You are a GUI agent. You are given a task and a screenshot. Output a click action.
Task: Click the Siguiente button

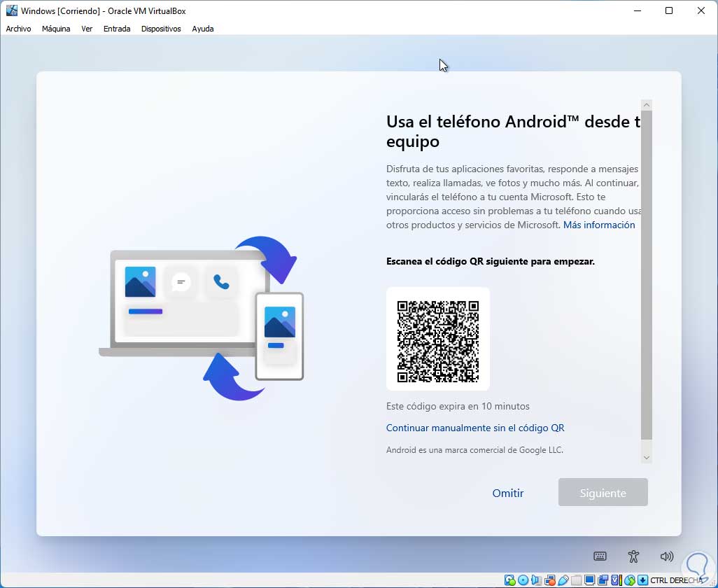point(603,492)
